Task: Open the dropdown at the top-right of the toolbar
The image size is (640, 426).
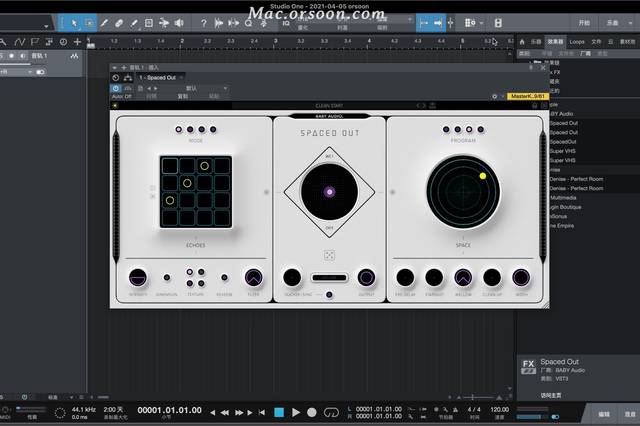Action: tap(631, 23)
